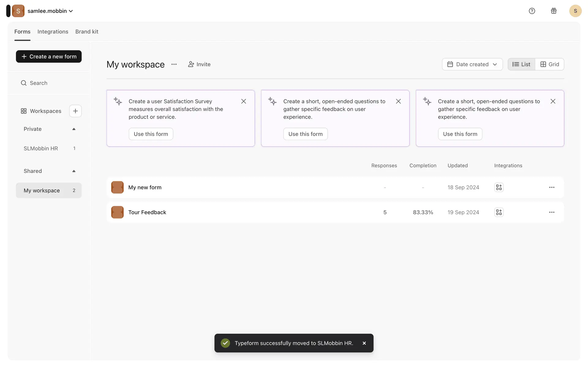Open three-dot menu for My new form
This screenshot has width=588, height=368.
point(552,187)
